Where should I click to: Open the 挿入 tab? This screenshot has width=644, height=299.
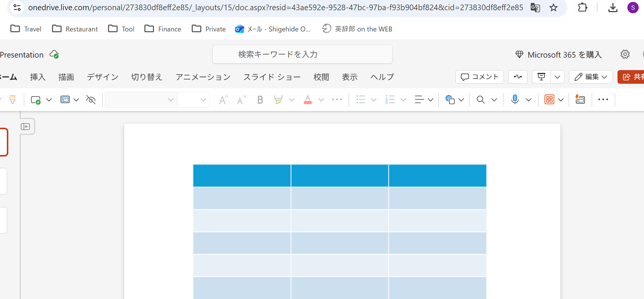37,77
